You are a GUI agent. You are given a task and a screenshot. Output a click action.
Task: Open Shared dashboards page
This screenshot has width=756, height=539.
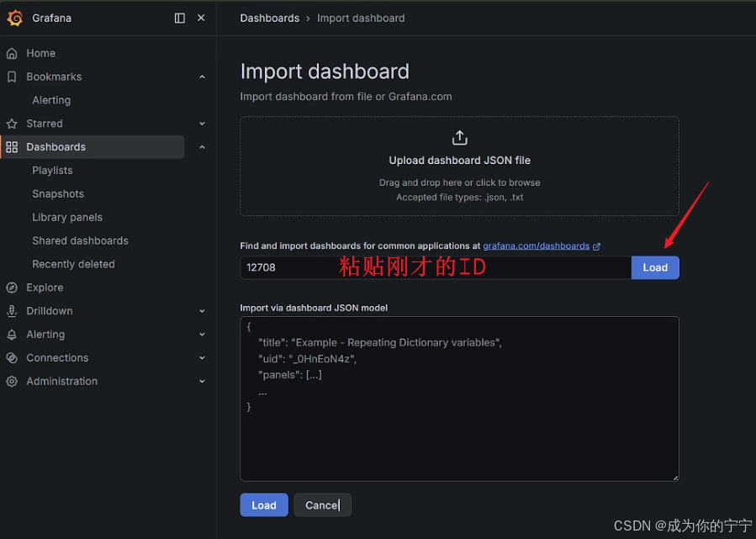(x=81, y=240)
